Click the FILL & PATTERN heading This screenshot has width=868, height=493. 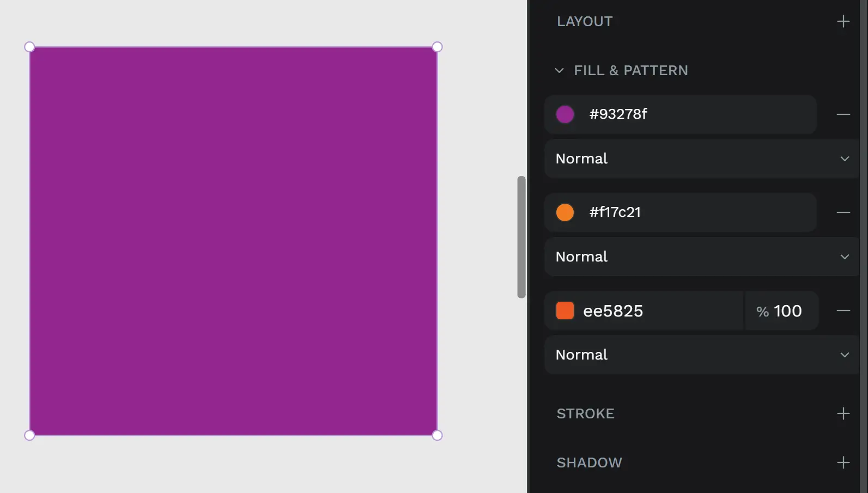[x=630, y=70]
